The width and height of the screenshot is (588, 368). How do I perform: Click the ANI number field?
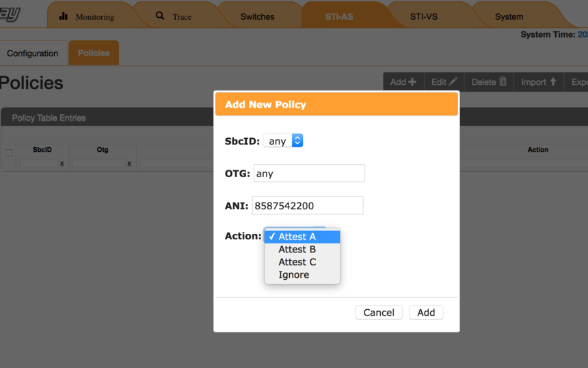click(x=308, y=206)
